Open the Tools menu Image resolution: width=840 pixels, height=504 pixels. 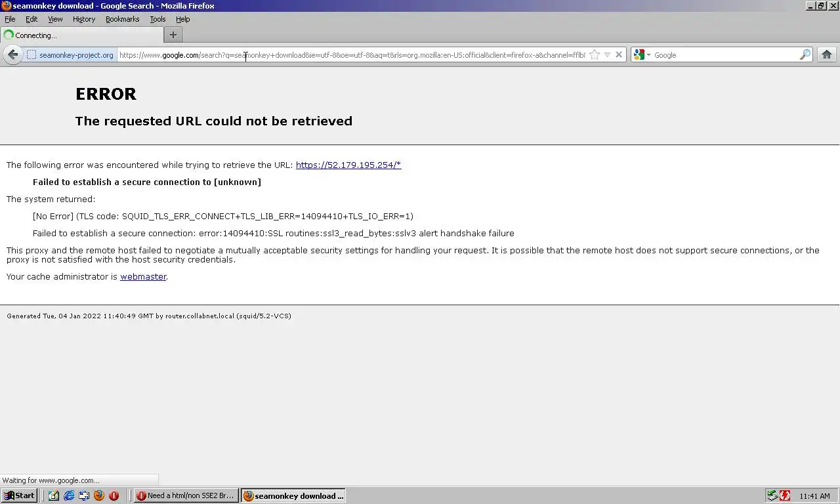coord(157,19)
